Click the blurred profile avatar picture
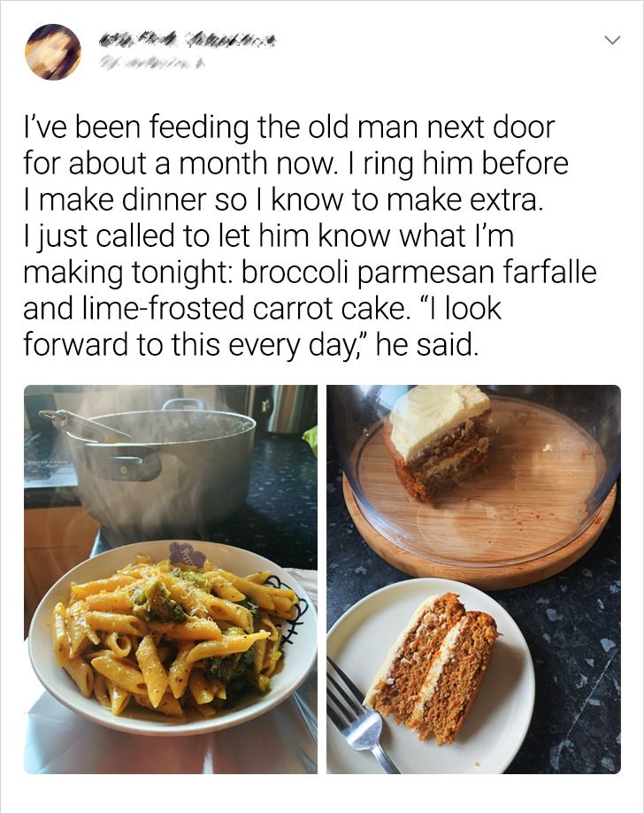Image resolution: width=644 pixels, height=814 pixels. point(53,52)
